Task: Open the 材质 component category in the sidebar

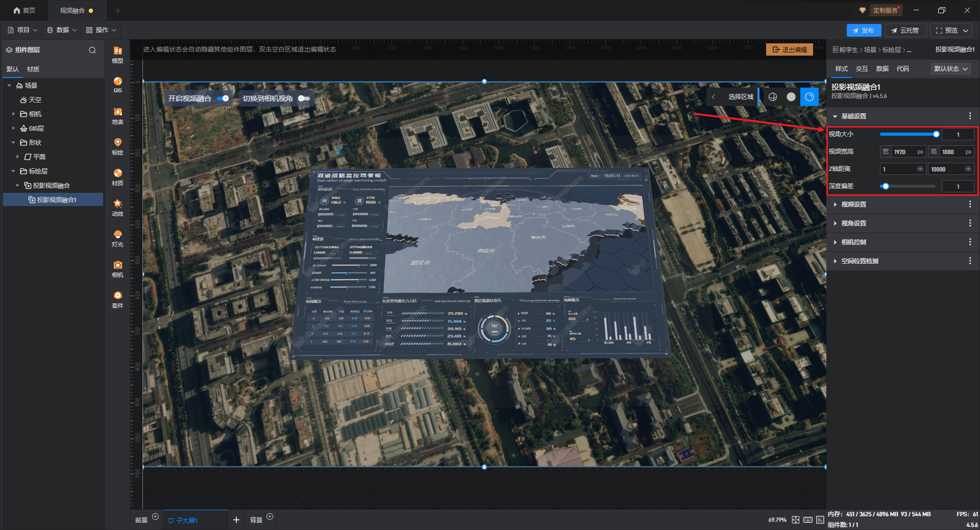Action: coord(117,177)
